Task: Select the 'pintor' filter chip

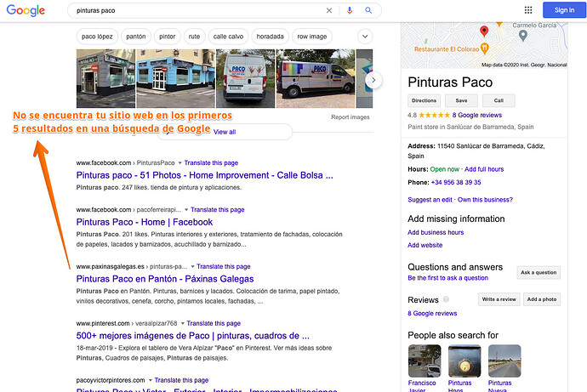Action: point(167,37)
